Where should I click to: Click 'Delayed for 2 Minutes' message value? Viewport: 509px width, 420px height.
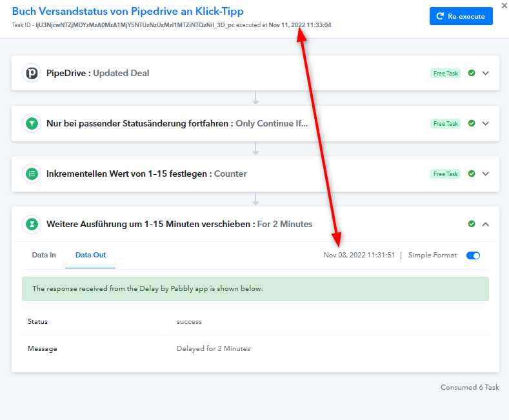click(214, 348)
